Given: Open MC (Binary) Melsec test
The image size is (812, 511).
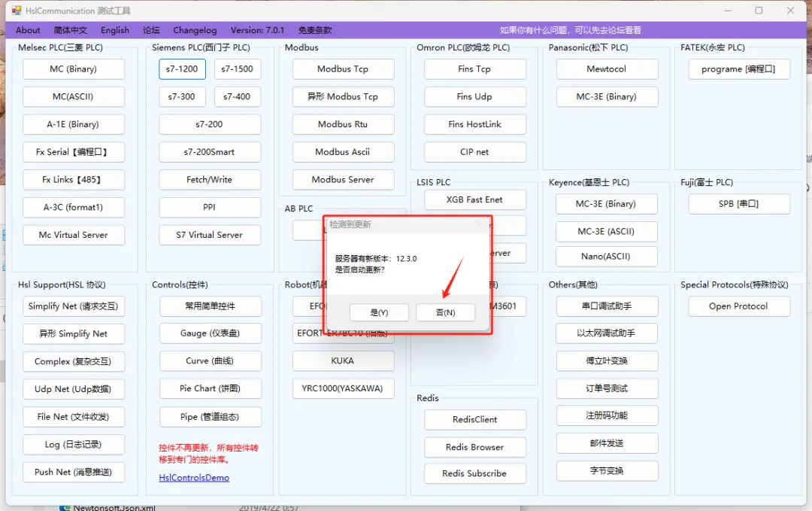Looking at the screenshot, I should coord(74,69).
